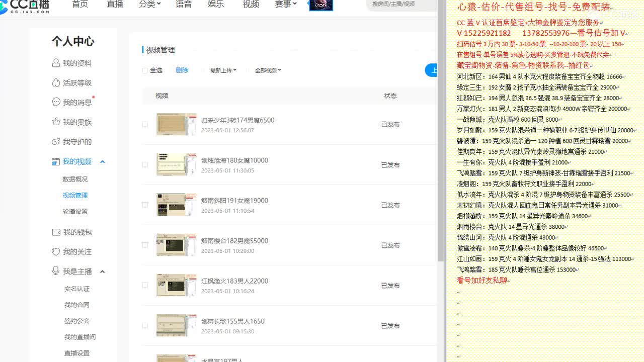
Task: Open the 全部视频 filter dropdown
Action: [268, 70]
